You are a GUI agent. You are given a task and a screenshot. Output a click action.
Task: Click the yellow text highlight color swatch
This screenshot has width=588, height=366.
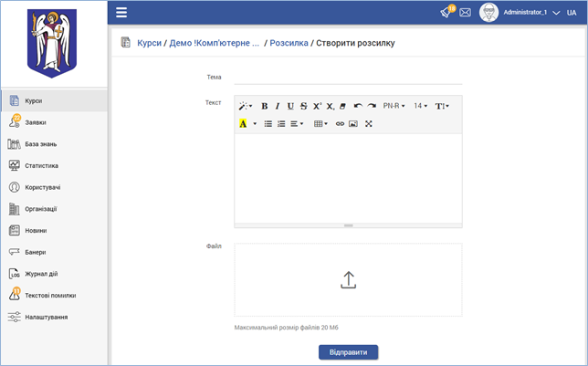tap(243, 123)
